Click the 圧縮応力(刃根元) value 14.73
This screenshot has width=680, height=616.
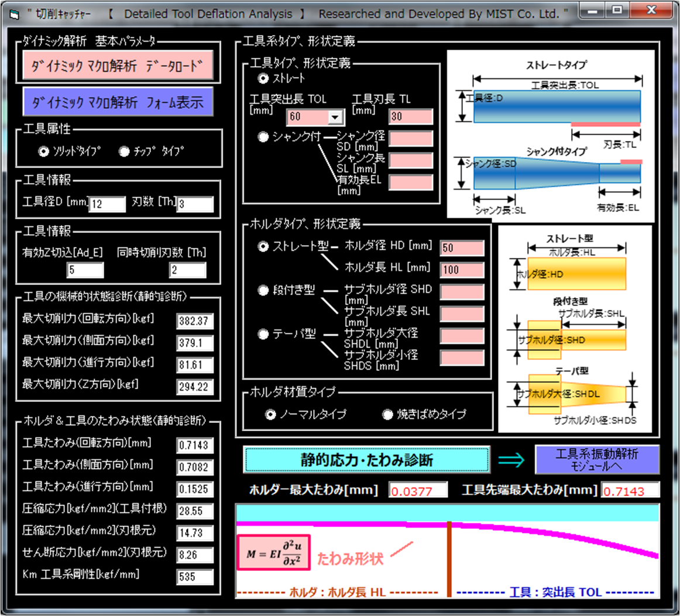tap(195, 533)
